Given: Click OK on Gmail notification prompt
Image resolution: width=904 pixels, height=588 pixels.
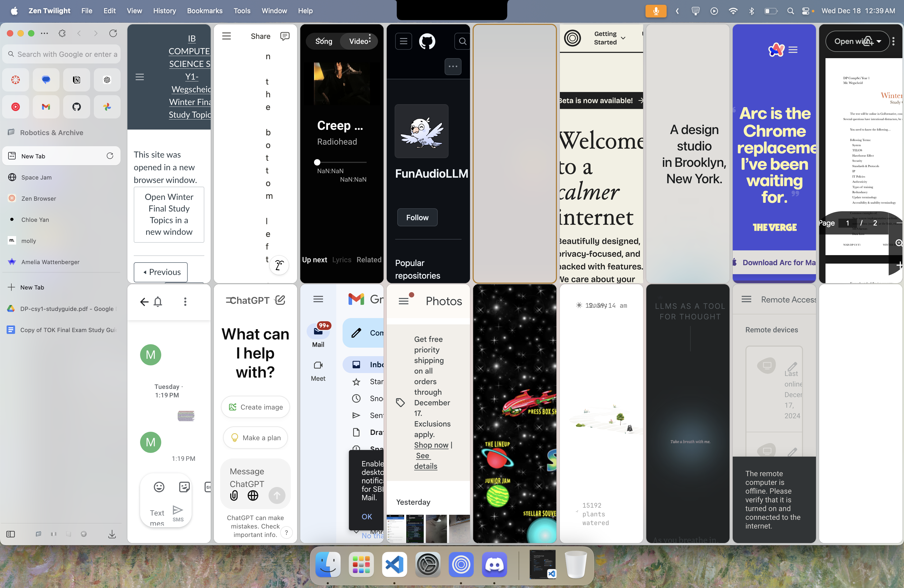Looking at the screenshot, I should (x=367, y=517).
